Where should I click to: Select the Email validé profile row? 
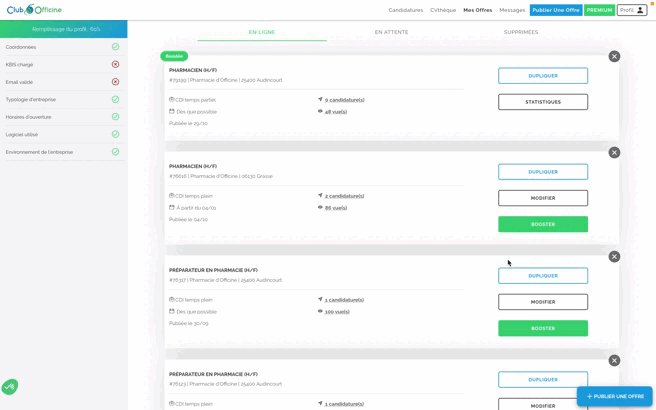pos(63,82)
